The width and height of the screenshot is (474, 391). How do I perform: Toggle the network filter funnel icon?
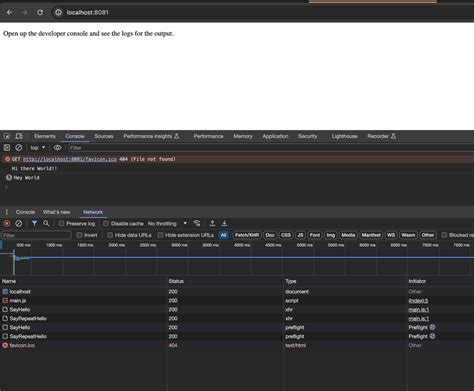point(34,223)
